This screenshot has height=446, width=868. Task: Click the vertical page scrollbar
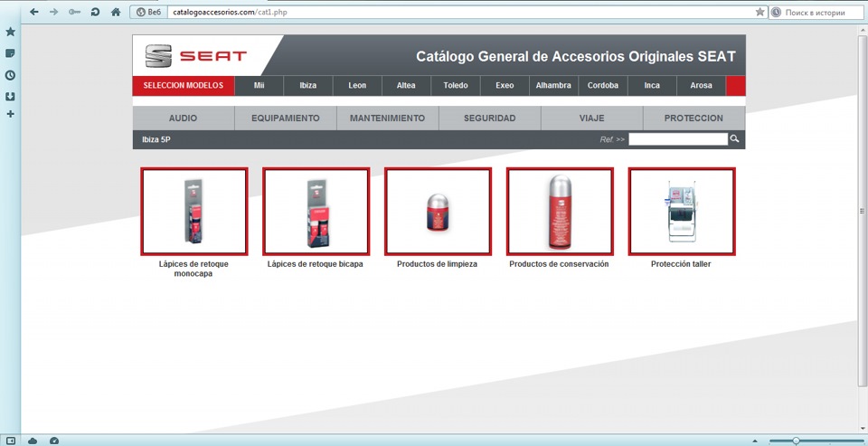[862, 211]
